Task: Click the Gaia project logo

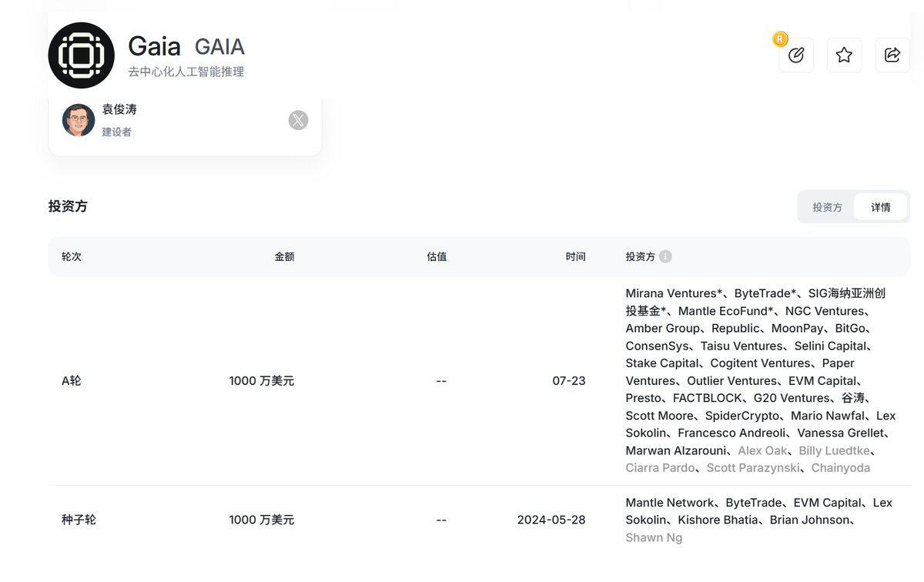Action: click(x=81, y=55)
